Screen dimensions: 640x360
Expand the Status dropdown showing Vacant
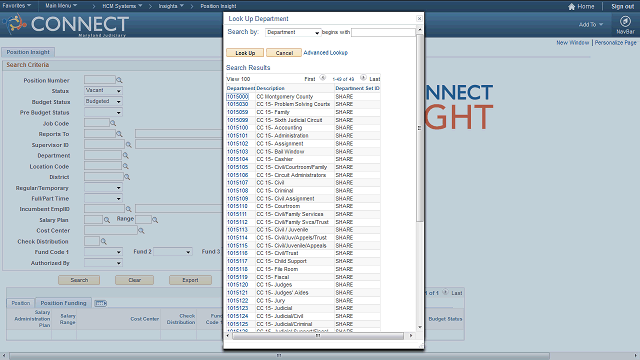pos(103,91)
